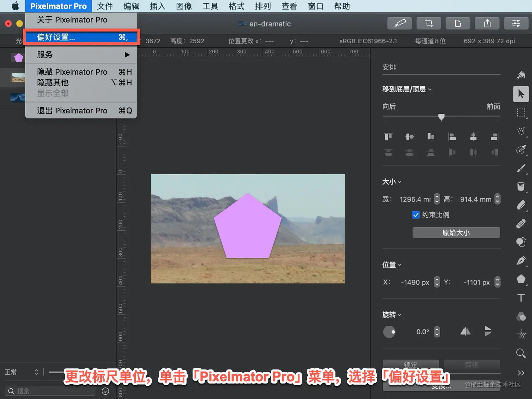Select the Zoom magnifier tool
The image size is (532, 399).
(521, 353)
